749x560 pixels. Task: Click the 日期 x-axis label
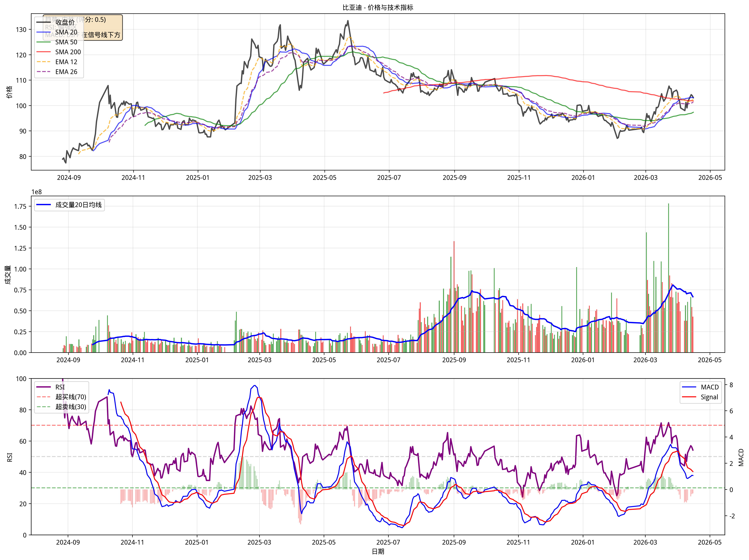378,552
